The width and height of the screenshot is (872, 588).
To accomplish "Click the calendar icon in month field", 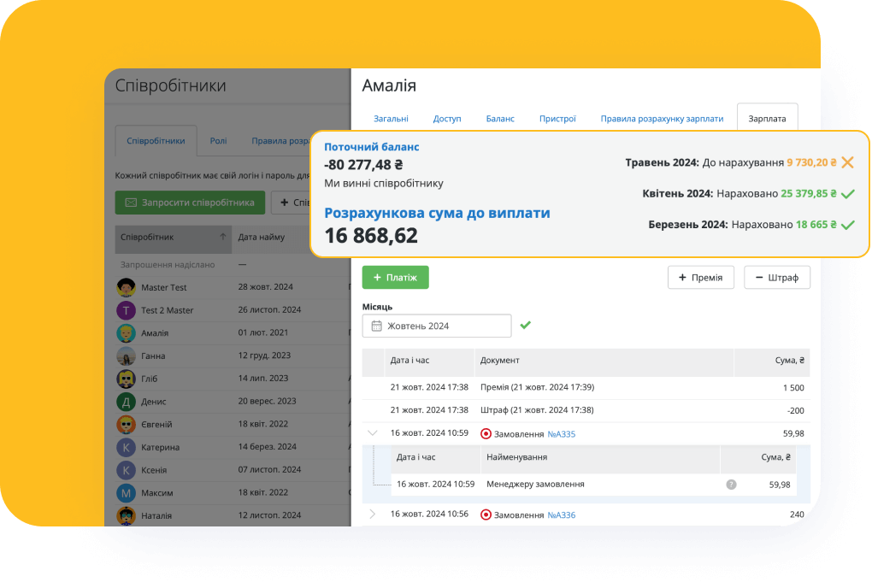I will 376,326.
